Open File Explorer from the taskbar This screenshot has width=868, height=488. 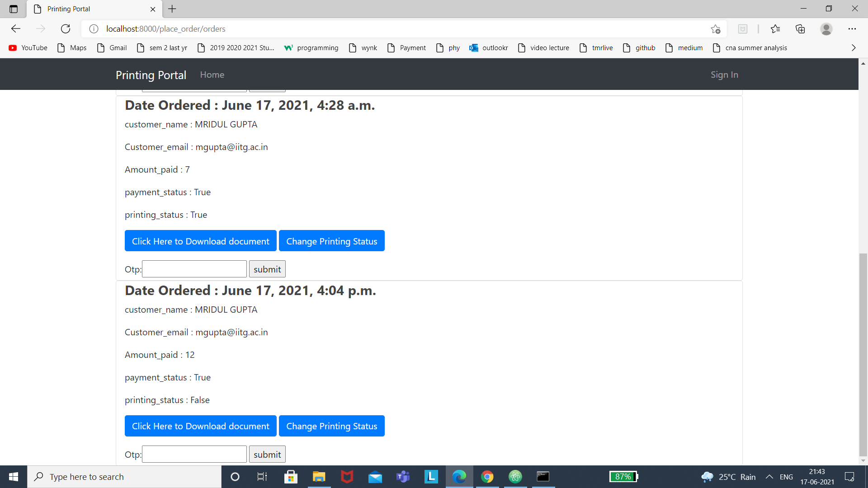click(319, 476)
